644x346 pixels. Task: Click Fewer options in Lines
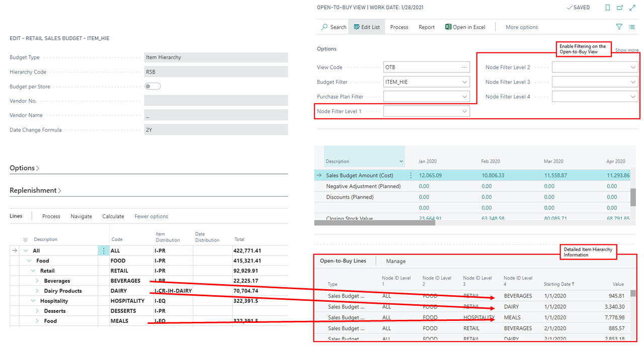[x=151, y=216]
